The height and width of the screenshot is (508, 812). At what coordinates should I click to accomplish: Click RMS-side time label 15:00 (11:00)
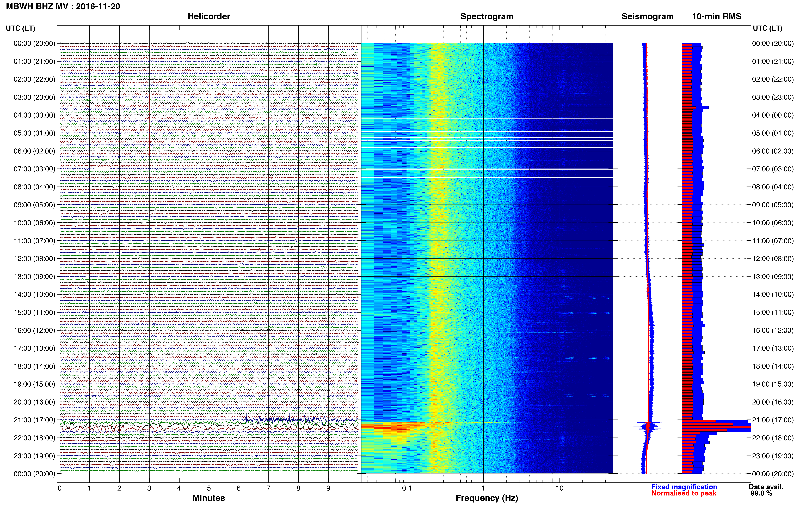(x=773, y=312)
